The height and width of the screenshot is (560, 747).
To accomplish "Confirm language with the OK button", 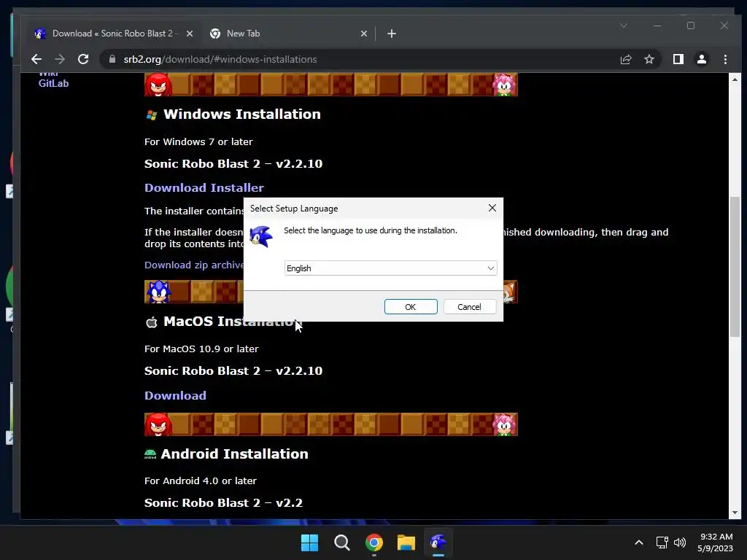I will (411, 307).
